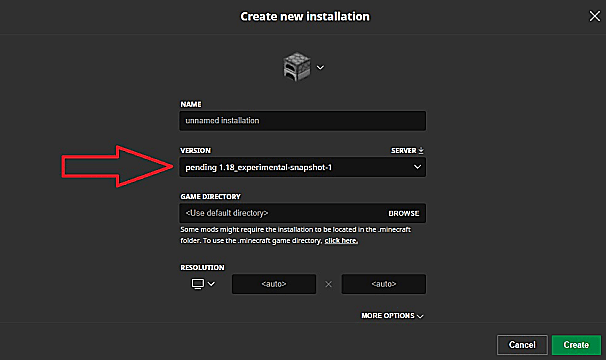Image resolution: width=606 pixels, height=360 pixels.
Task: Follow the 'click here' link
Action: 341,241
